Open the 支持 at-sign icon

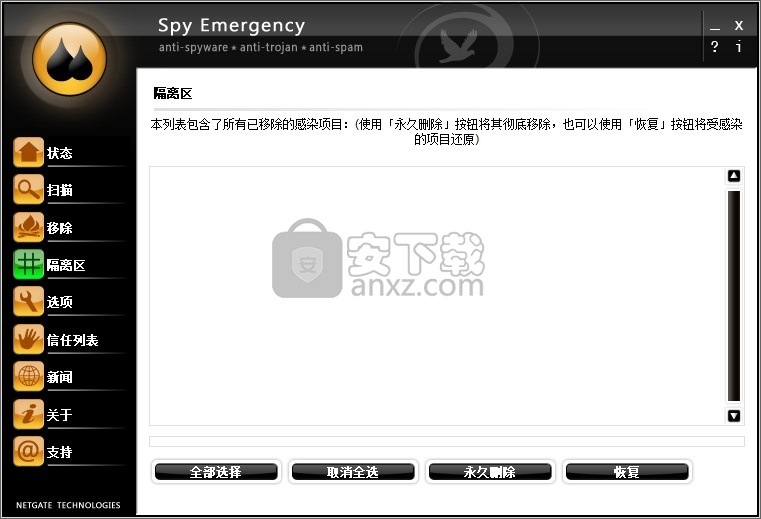point(28,451)
